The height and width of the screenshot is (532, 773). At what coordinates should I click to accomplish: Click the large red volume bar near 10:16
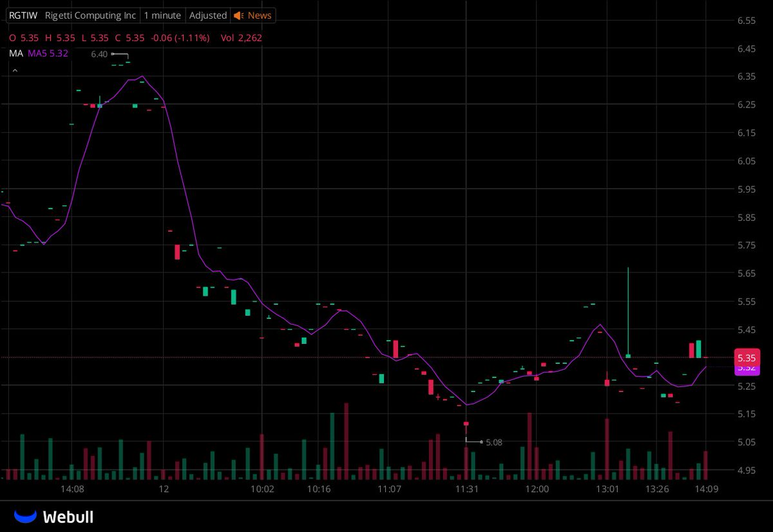click(346, 444)
